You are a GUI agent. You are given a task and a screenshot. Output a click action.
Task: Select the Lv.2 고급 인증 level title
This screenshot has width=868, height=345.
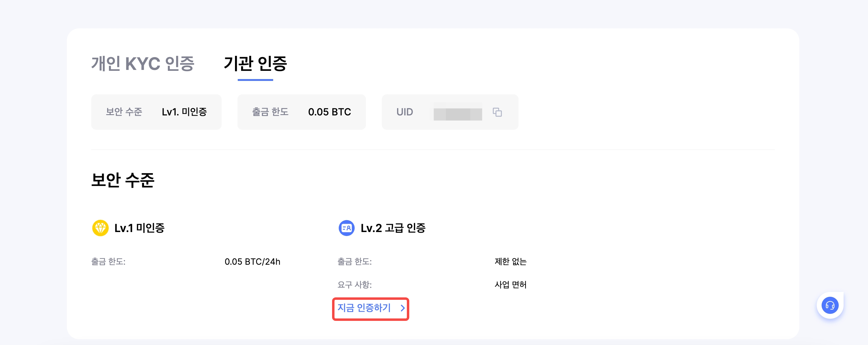click(x=393, y=228)
